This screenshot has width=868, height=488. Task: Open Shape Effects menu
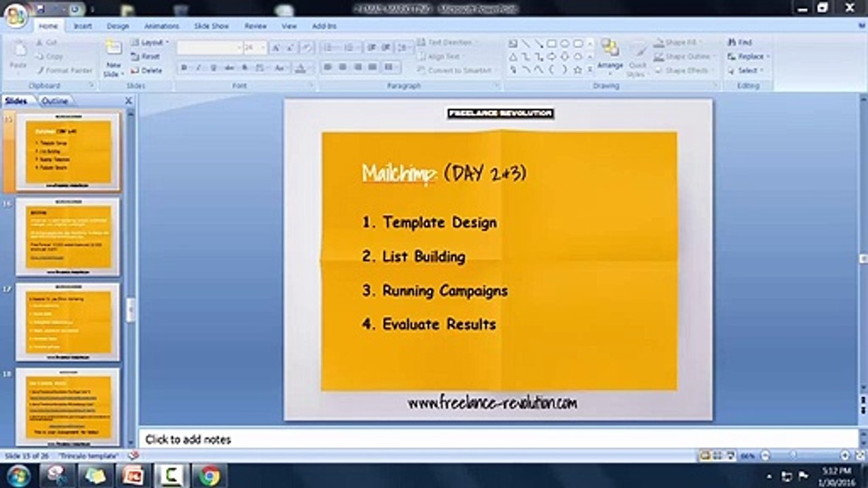[684, 70]
